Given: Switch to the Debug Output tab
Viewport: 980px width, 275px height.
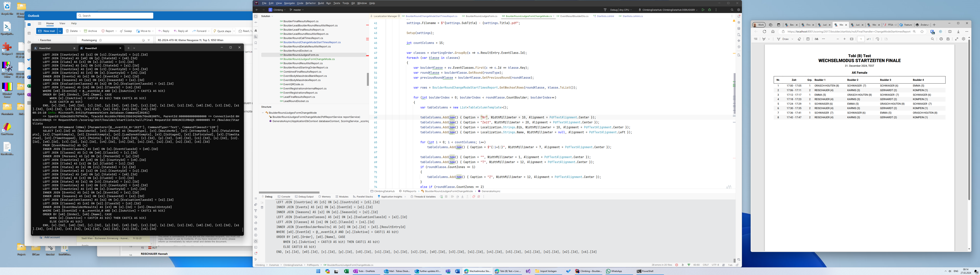Looking at the screenshot, I should pyautogui.click(x=304, y=197).
